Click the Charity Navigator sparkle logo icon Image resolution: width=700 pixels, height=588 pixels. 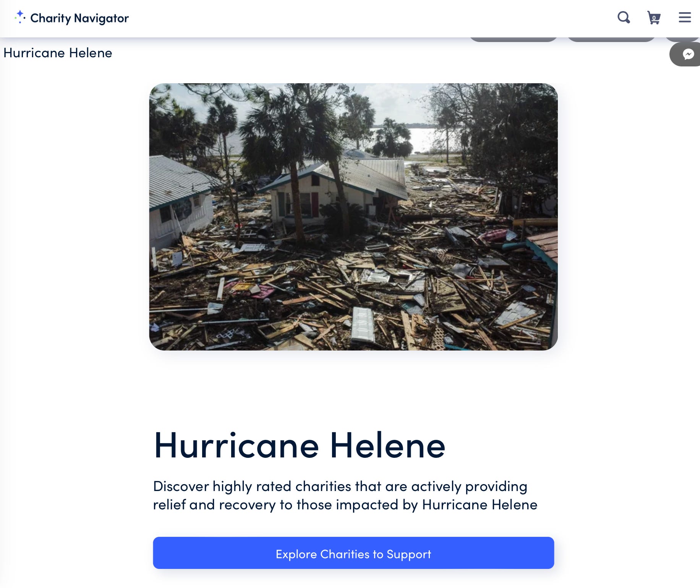tap(20, 17)
